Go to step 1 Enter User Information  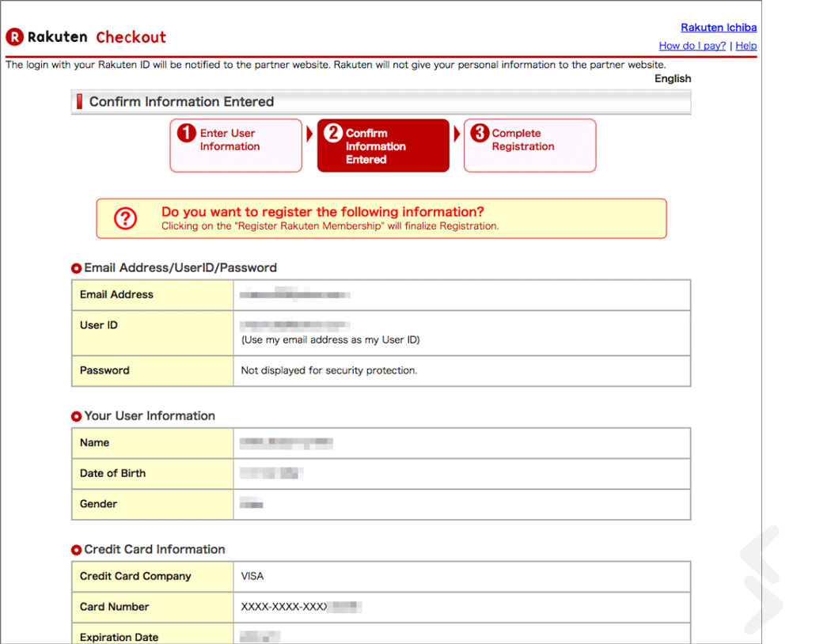pos(236,145)
